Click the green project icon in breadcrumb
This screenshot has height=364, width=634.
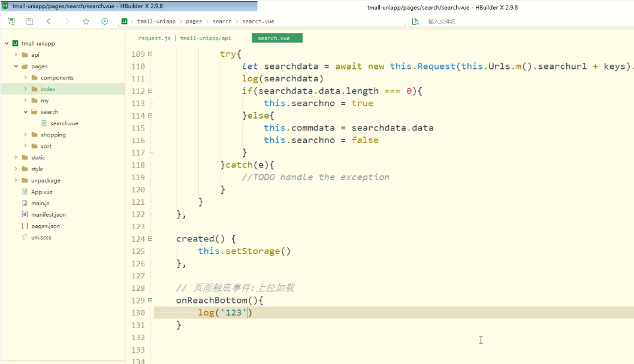coord(125,22)
